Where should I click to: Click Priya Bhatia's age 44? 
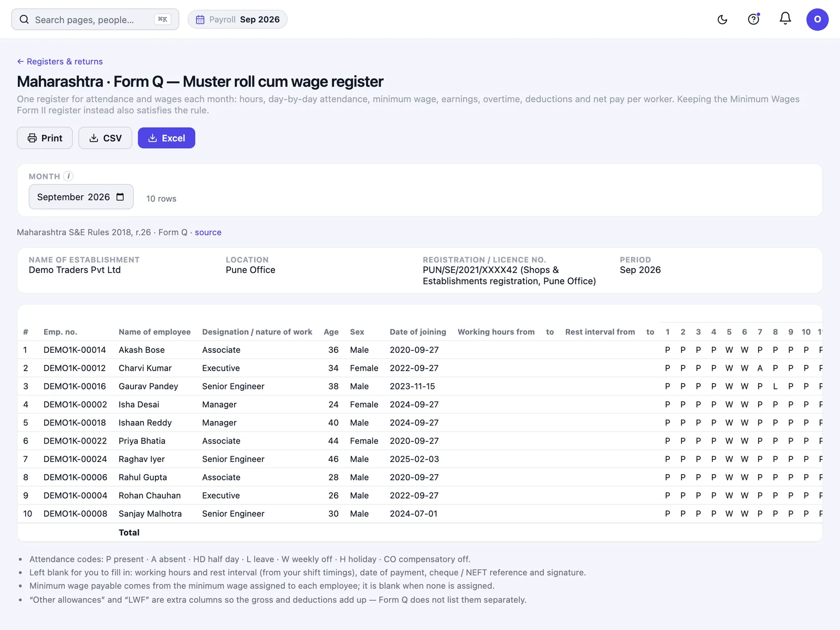point(333,441)
